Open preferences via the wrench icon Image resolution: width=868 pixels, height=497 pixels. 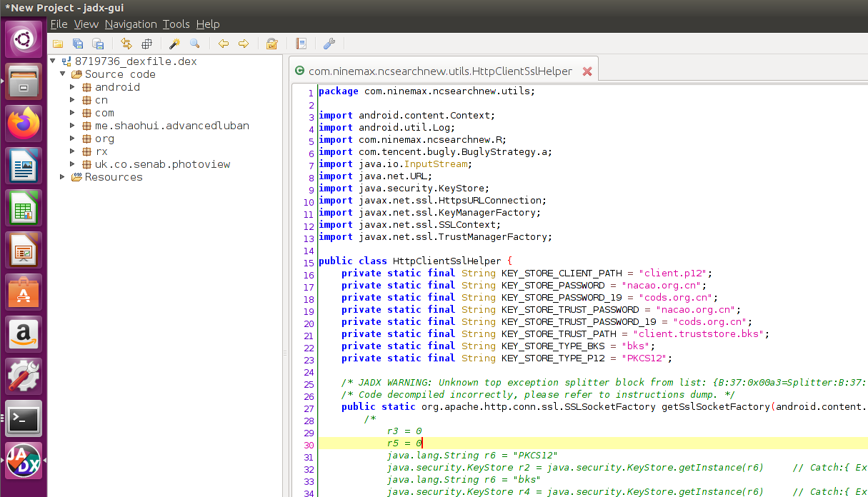click(x=329, y=44)
